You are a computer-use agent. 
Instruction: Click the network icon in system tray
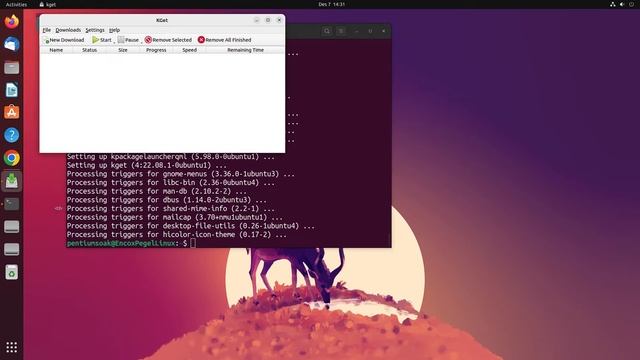pos(613,4)
